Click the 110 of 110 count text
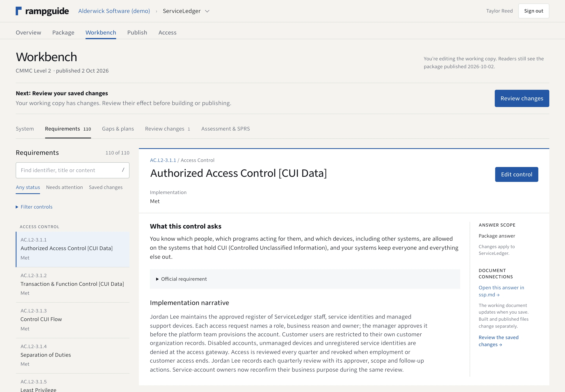 click(117, 153)
